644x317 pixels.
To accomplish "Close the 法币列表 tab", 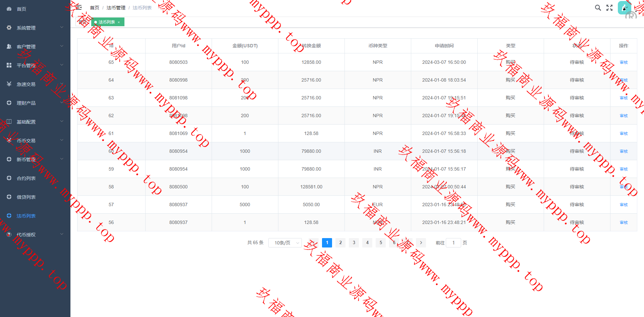I will pos(119,22).
